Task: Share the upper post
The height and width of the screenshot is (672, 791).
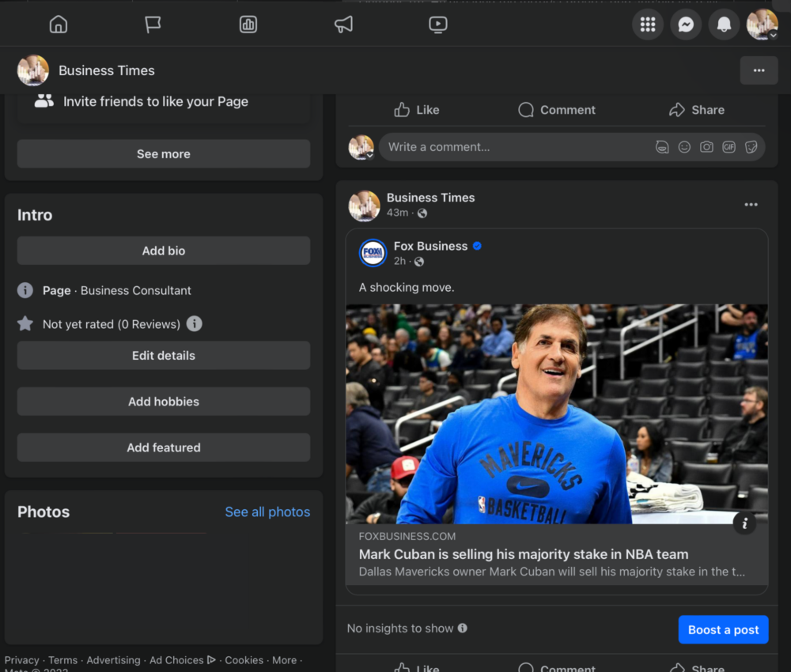Action: (697, 110)
